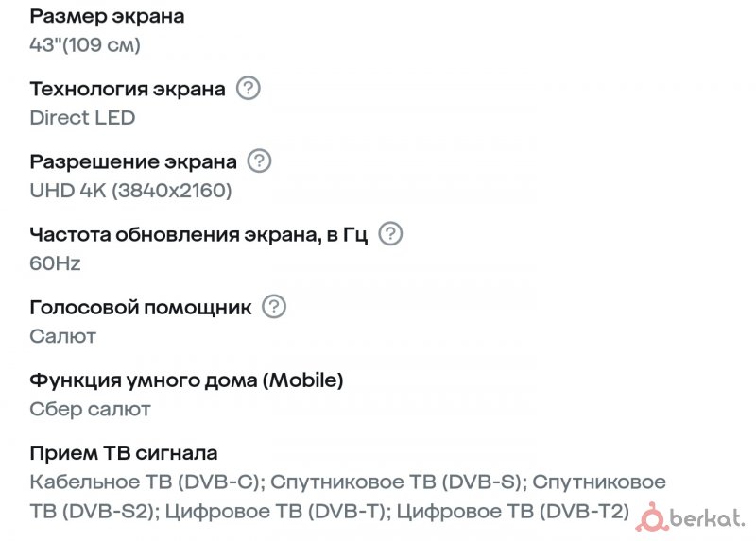Click Цифровое ТВ (DVB-T2) text
Screen dimensions: 756x541
click(x=512, y=511)
